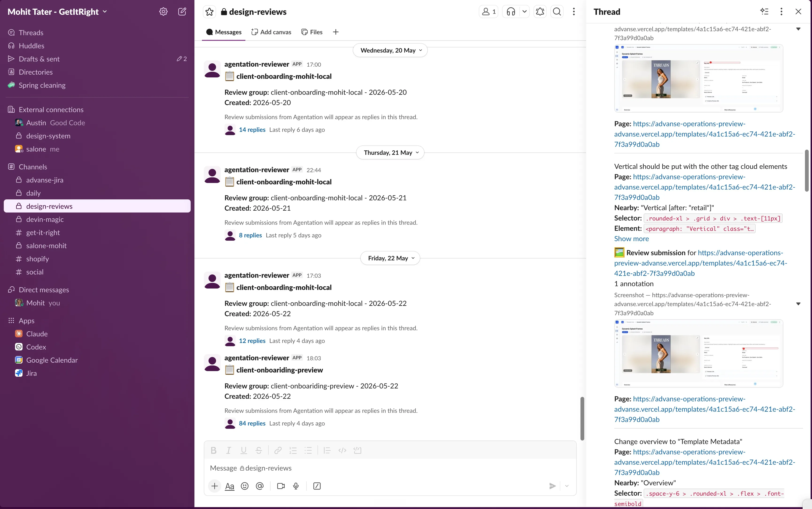Expand Wednesday, 20 May date dropdown
Image resolution: width=812 pixels, height=509 pixels.
coord(390,50)
